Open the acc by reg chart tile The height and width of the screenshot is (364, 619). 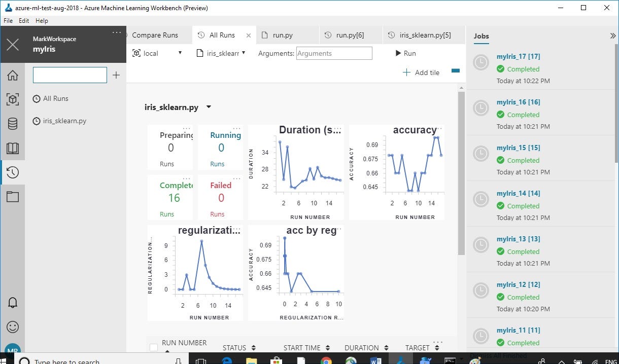tap(296, 273)
